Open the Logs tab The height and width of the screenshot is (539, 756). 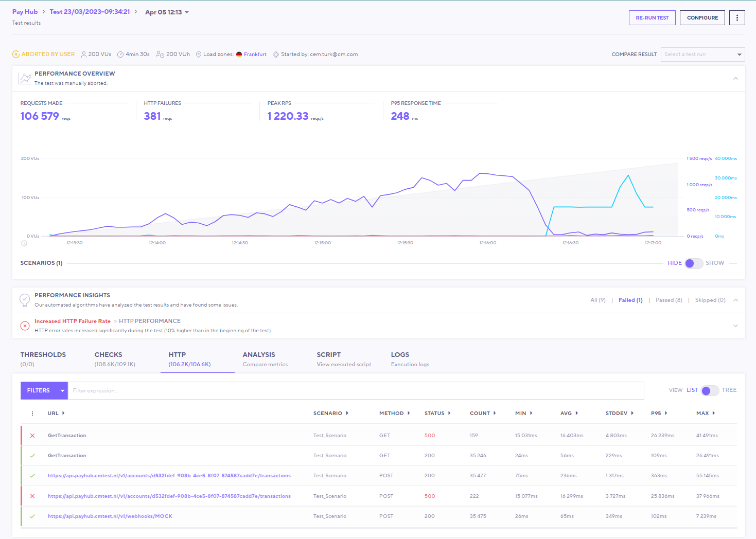pyautogui.click(x=410, y=359)
